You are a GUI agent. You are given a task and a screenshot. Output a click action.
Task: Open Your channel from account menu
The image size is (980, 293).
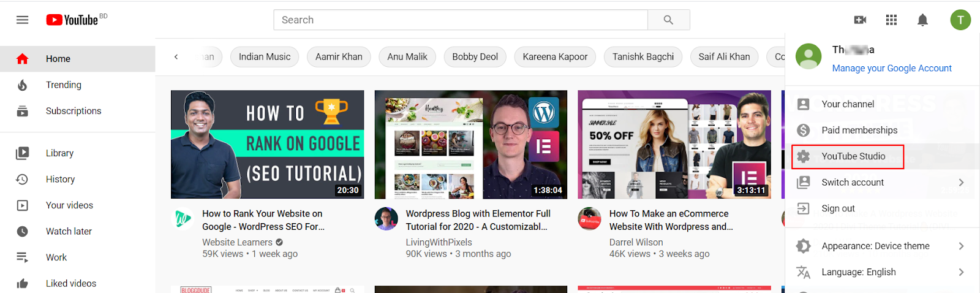pos(882,104)
